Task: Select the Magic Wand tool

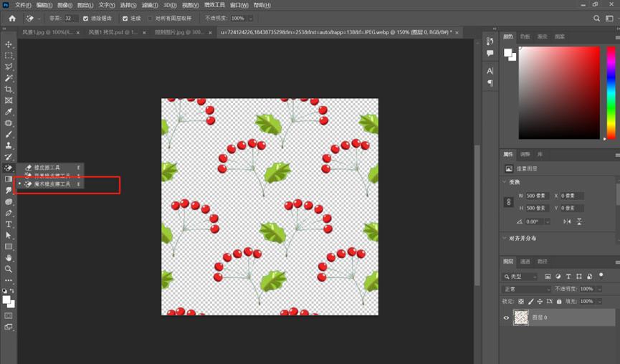Action: [9, 78]
